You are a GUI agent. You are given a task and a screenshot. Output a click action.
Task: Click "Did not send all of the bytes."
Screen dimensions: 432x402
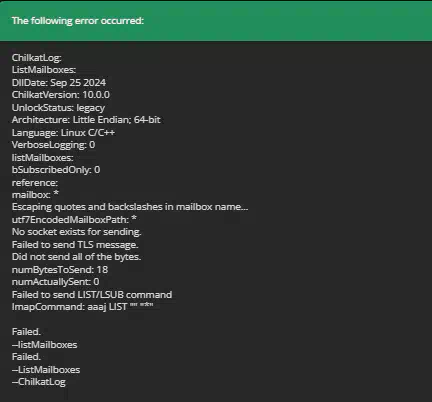[x=76, y=257]
